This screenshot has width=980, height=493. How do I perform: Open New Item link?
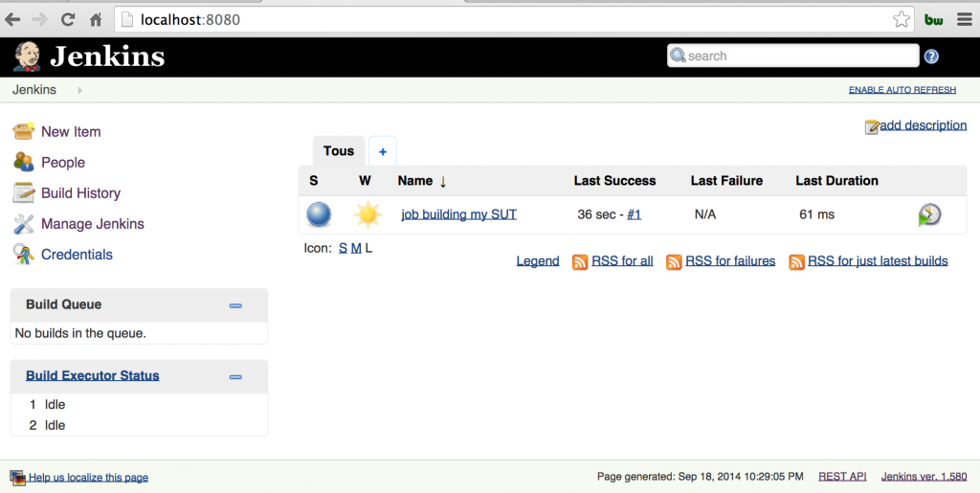click(x=71, y=132)
